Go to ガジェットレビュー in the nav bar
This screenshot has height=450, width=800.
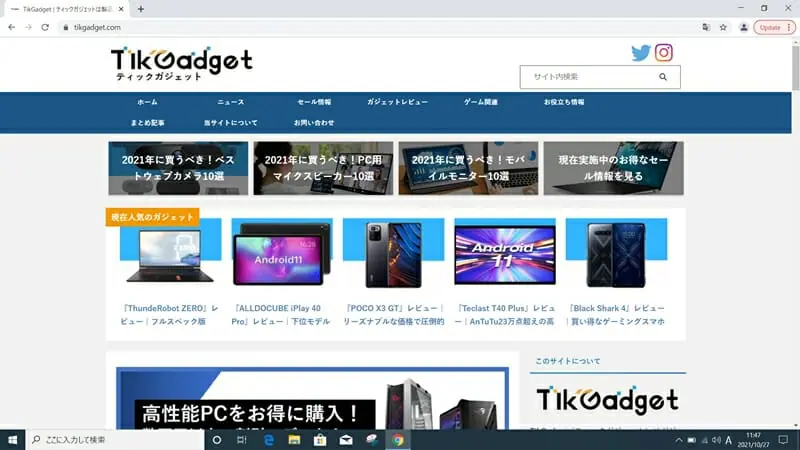coord(397,102)
